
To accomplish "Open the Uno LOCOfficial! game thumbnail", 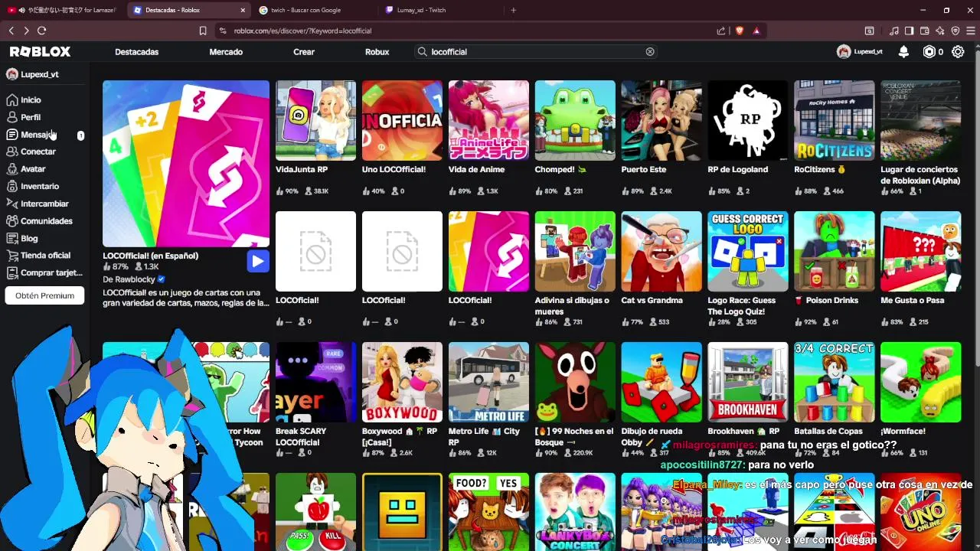I will click(x=402, y=120).
